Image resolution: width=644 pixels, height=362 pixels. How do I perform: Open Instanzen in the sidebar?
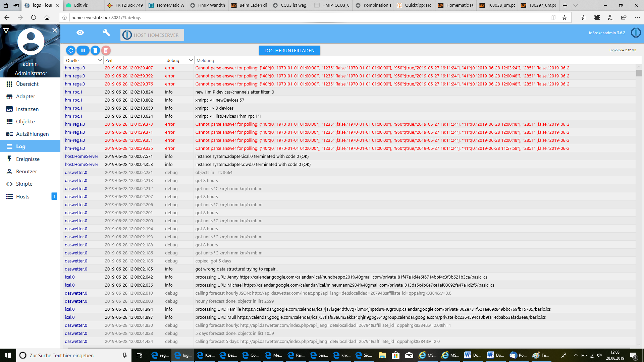27,109
